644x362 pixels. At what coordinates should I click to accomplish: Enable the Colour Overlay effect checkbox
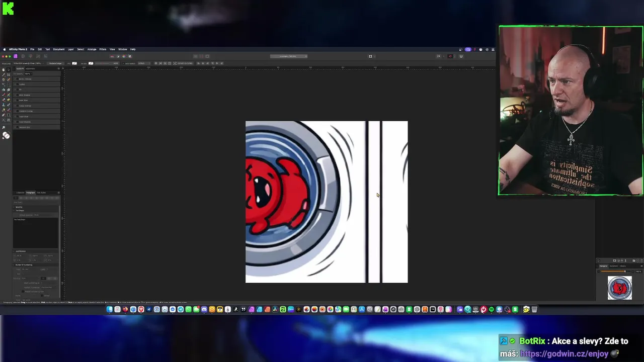point(17,106)
